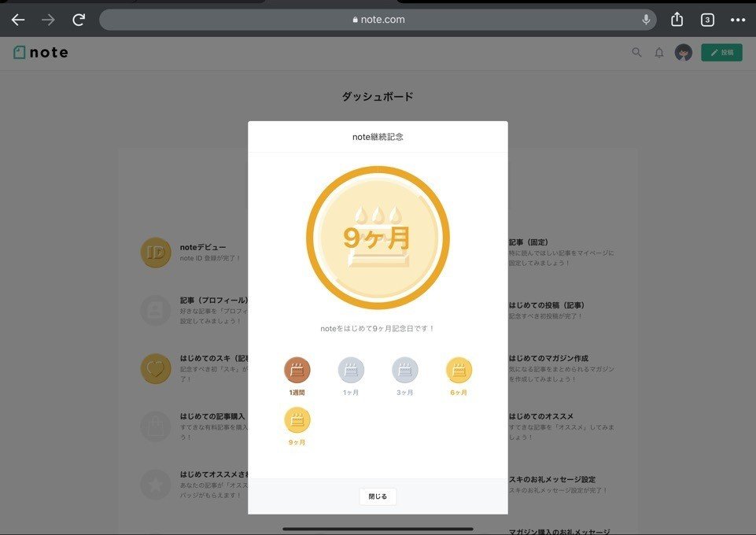The height and width of the screenshot is (535, 756).
Task: Open the note search icon
Action: click(x=636, y=52)
